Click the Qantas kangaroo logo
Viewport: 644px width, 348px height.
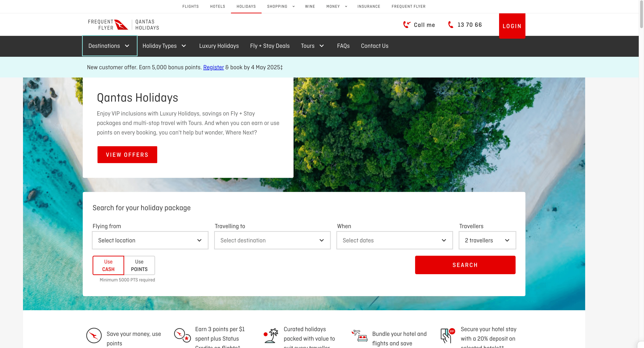[x=121, y=24]
